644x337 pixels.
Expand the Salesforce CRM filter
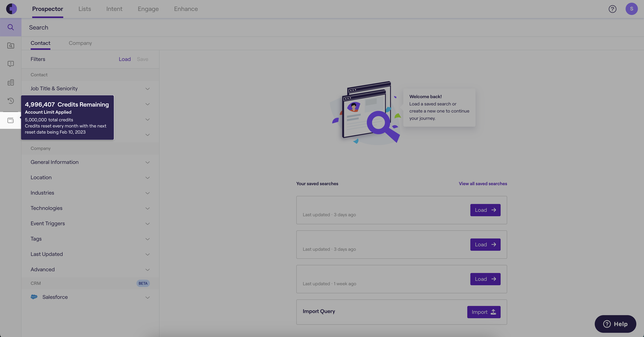tap(90, 297)
